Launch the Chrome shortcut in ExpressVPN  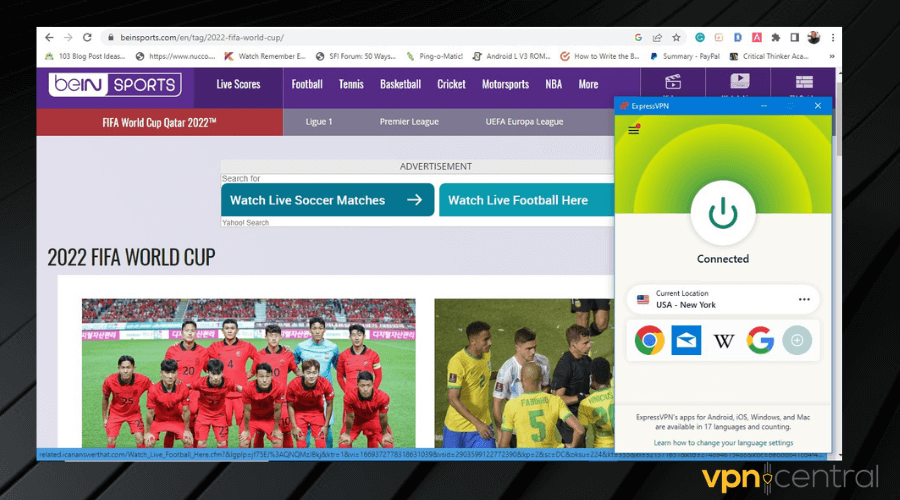[649, 341]
